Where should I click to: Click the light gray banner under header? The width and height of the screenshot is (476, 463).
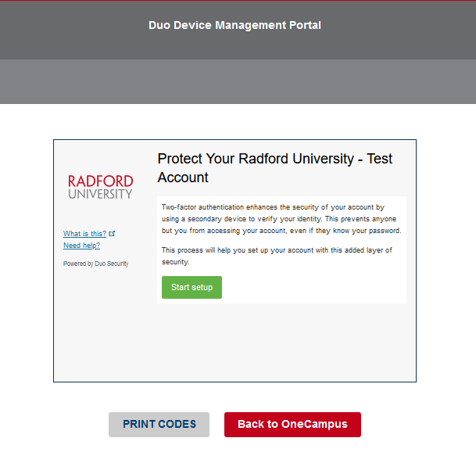[238, 81]
